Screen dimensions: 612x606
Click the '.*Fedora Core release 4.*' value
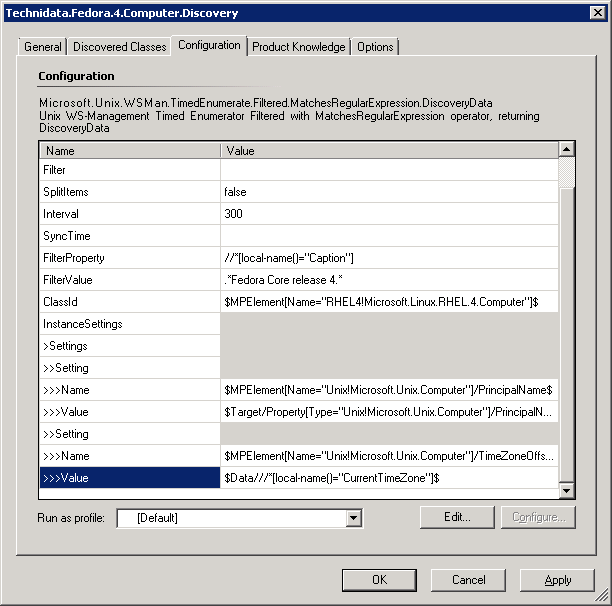[x=283, y=280]
